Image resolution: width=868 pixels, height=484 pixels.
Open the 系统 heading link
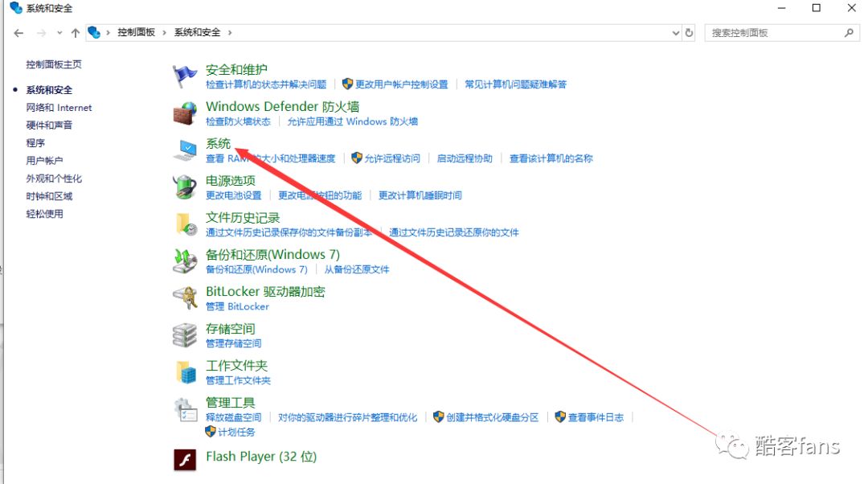coord(218,143)
